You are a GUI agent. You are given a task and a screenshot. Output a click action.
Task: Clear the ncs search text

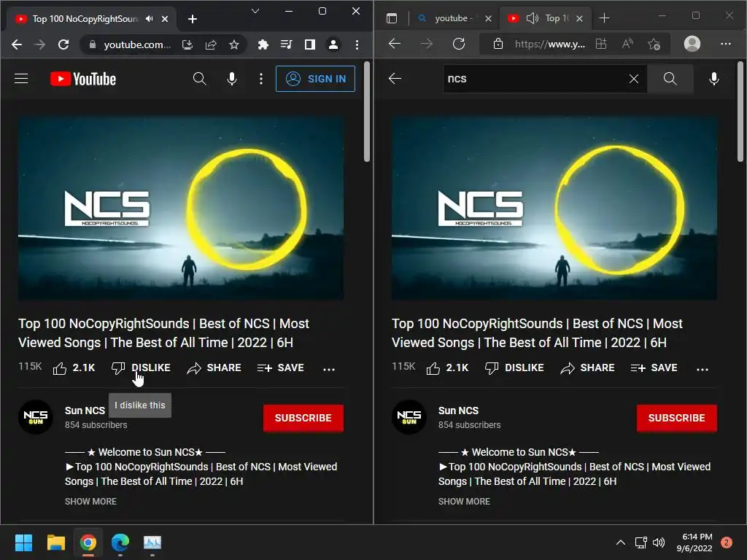(634, 79)
